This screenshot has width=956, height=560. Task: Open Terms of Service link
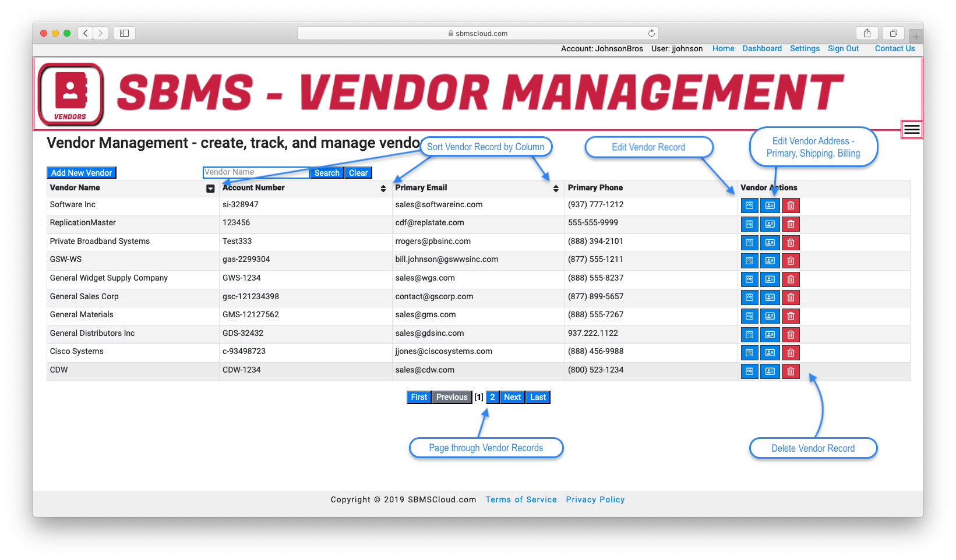click(521, 499)
